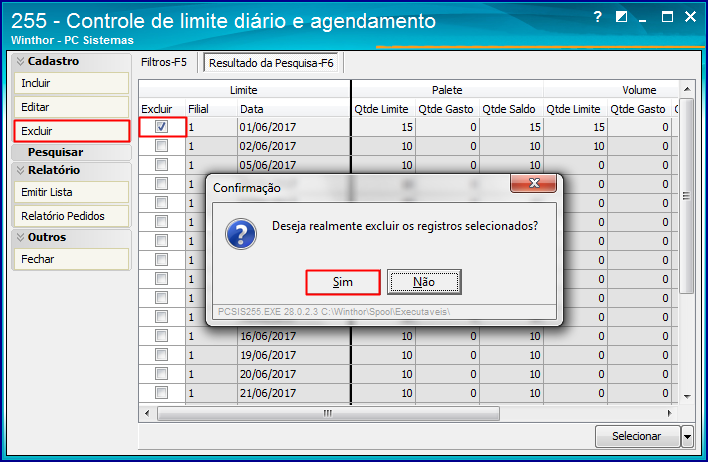Select the 16/06/2017 date cell
This screenshot has height=462, width=708.
[293, 336]
